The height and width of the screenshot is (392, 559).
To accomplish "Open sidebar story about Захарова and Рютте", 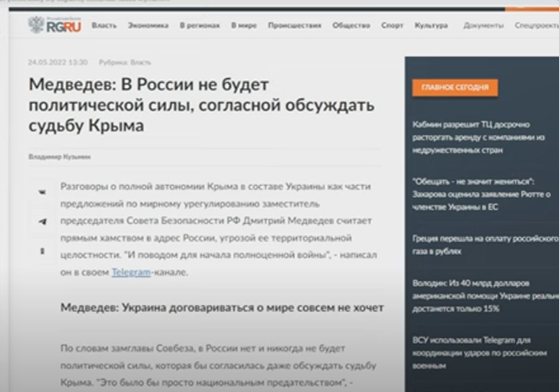I will pyautogui.click(x=481, y=195).
